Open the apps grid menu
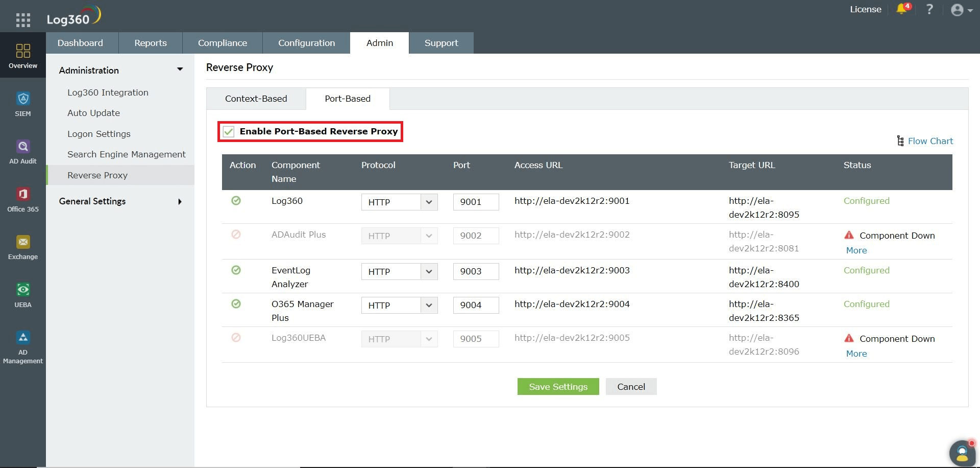The width and height of the screenshot is (980, 468). click(x=23, y=19)
